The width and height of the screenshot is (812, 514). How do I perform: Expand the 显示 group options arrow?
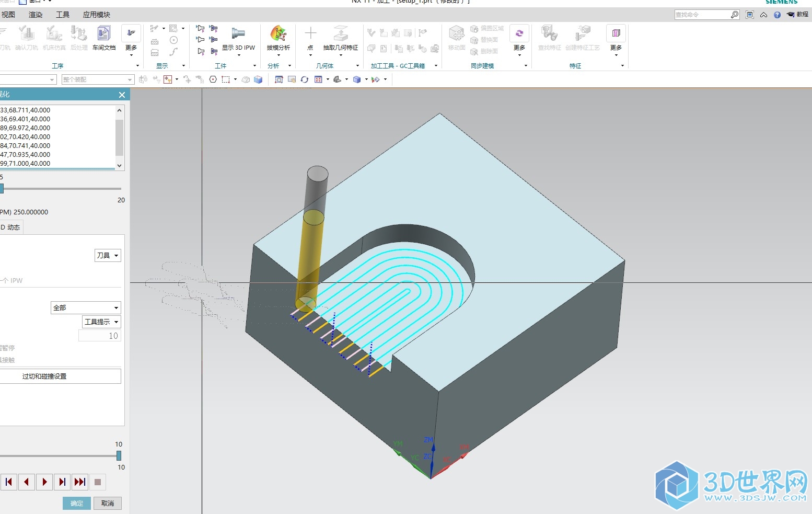pyautogui.click(x=183, y=66)
